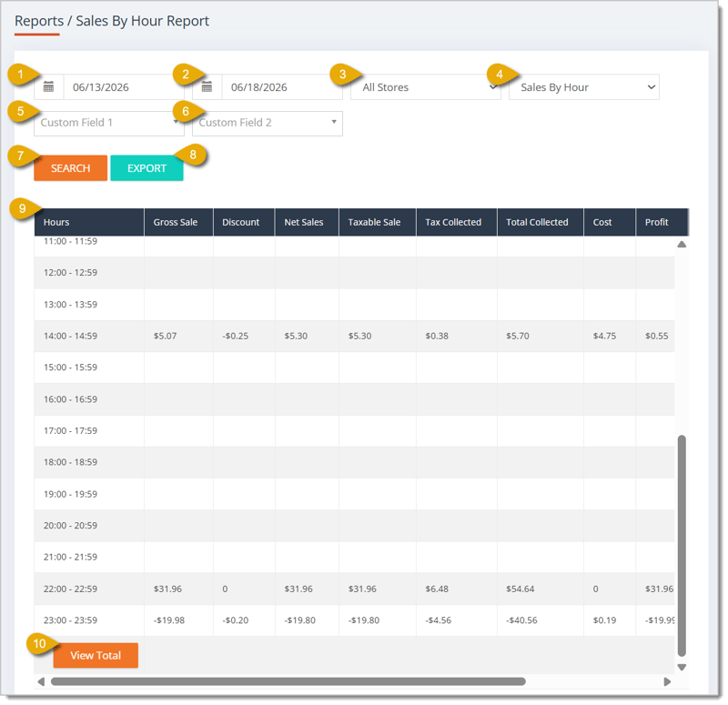Image resolution: width=728 pixels, height=705 pixels.
Task: Select the 22:00 - 22:59 hour row
Action: [x=354, y=589]
